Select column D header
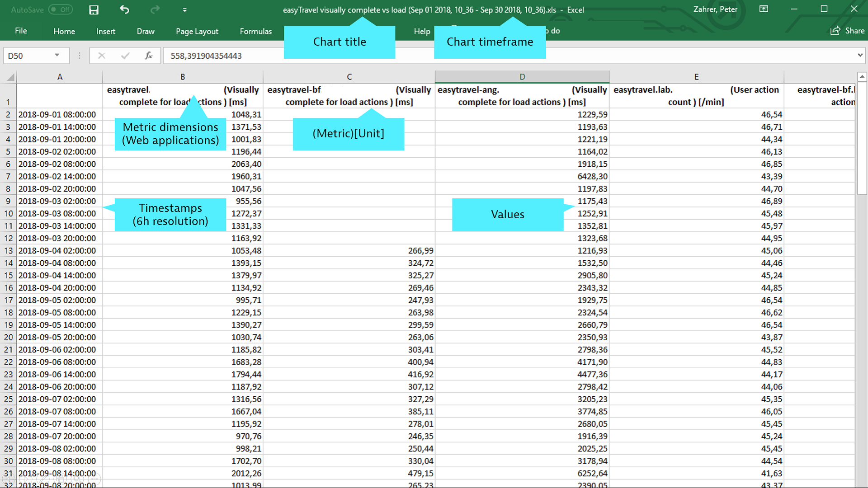This screenshot has width=868, height=488. click(522, 77)
